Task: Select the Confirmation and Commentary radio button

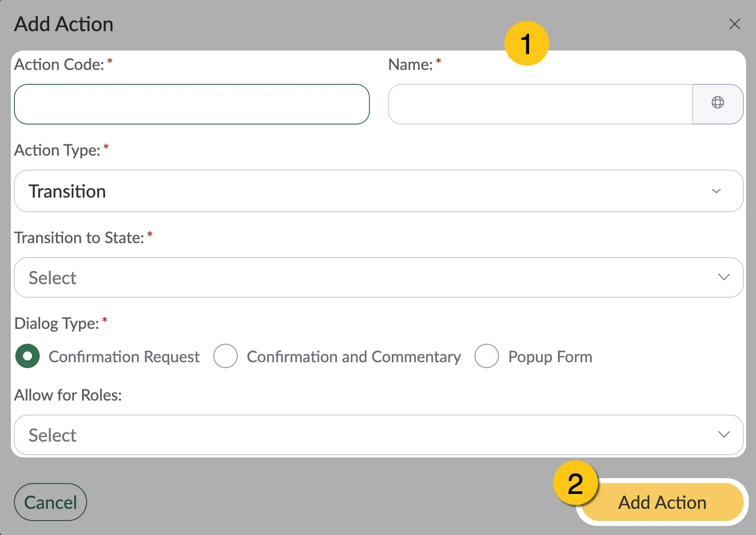Action: [x=226, y=356]
